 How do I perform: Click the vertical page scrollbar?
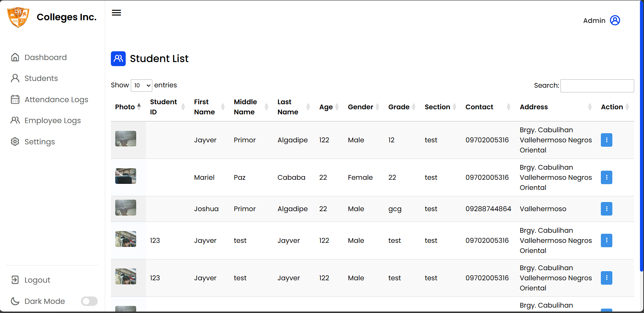(x=641, y=135)
